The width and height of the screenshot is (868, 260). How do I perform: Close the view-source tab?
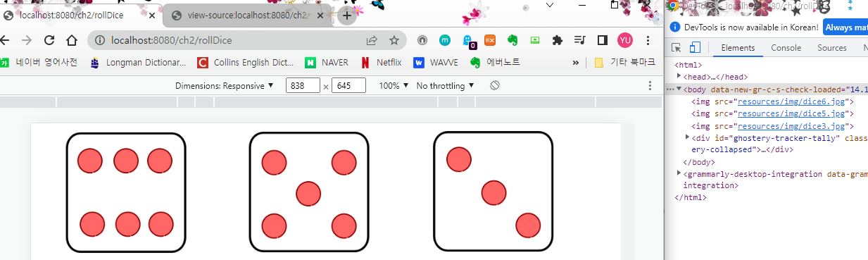point(321,15)
